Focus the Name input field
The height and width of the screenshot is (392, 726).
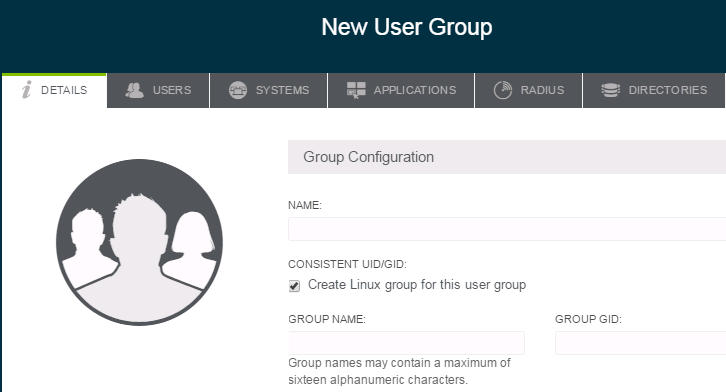point(507,229)
